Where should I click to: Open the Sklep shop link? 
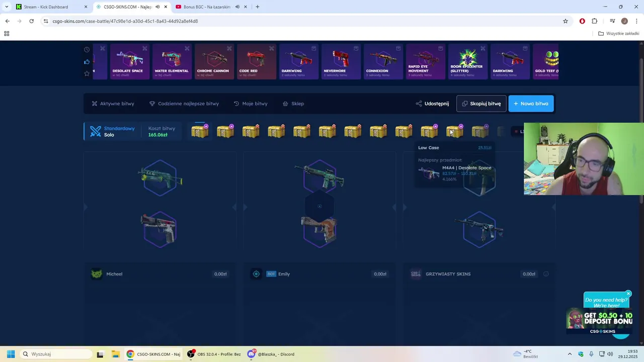(293, 104)
